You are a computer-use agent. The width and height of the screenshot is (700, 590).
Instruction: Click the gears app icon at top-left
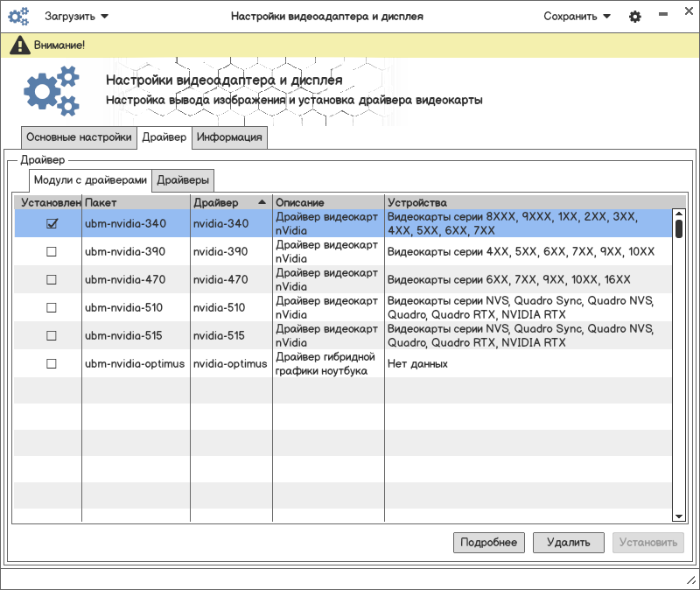[18, 17]
